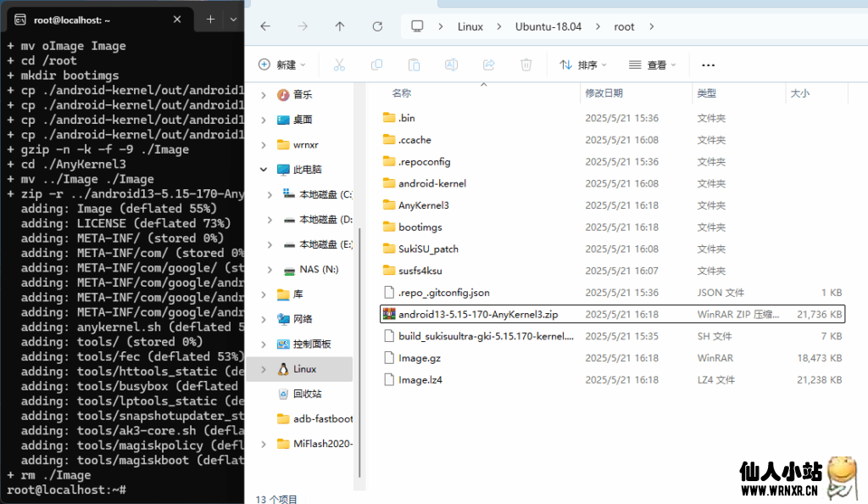The width and height of the screenshot is (868, 504).
Task: Click the This PC monitor icon in the address bar
Action: coord(417,26)
